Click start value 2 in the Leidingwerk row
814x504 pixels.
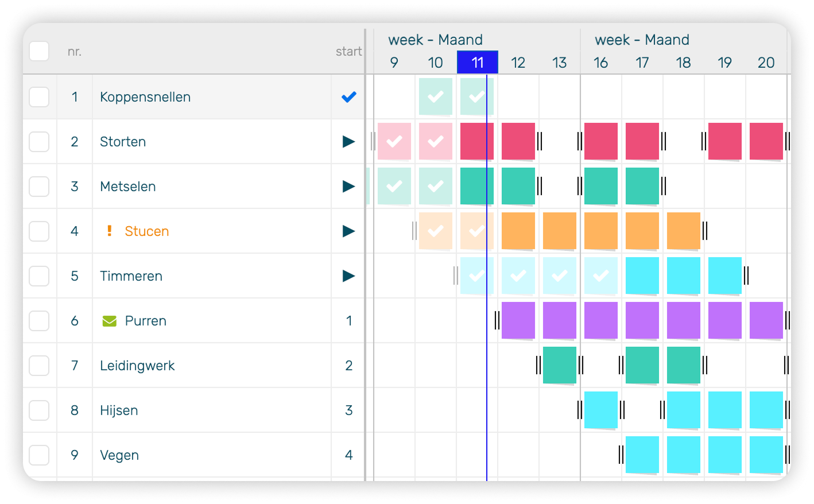[x=349, y=366]
